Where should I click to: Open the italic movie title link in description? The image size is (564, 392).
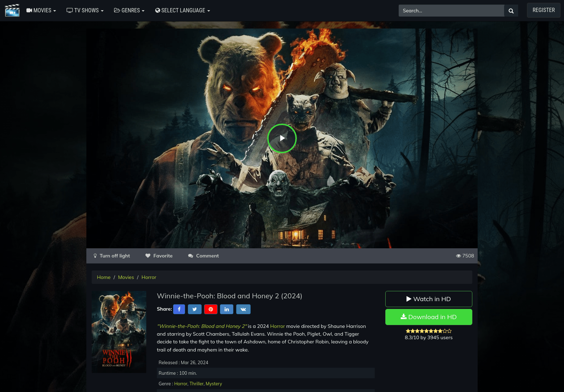(x=202, y=326)
